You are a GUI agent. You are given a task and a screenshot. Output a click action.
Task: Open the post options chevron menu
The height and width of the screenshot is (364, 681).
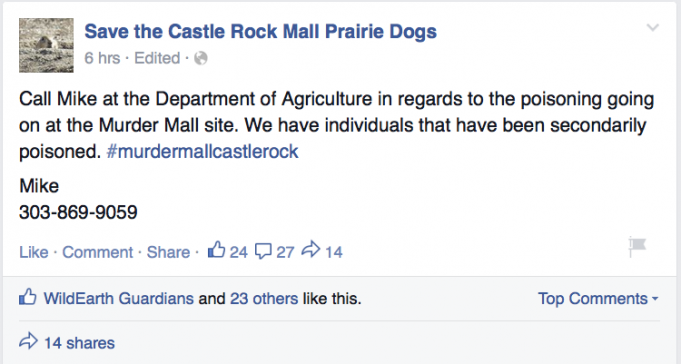point(652,28)
